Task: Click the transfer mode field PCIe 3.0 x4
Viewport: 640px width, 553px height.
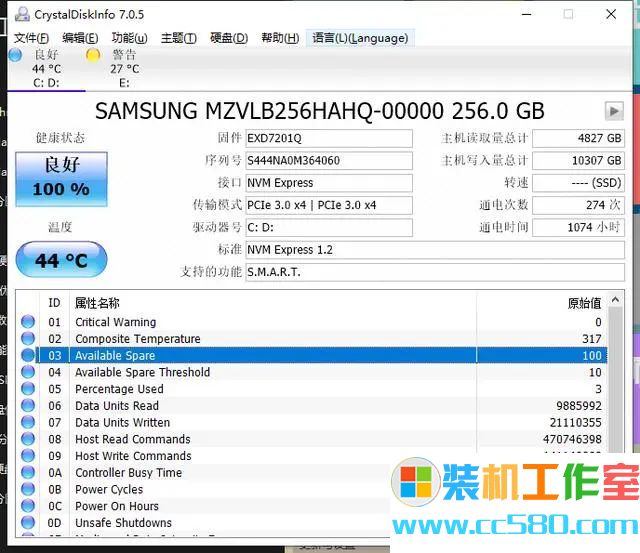Action: click(x=329, y=205)
